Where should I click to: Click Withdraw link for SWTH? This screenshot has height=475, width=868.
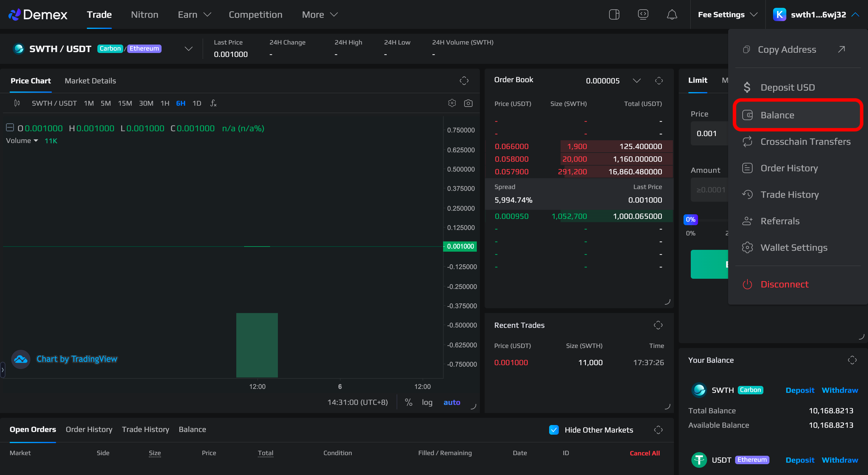click(x=839, y=390)
